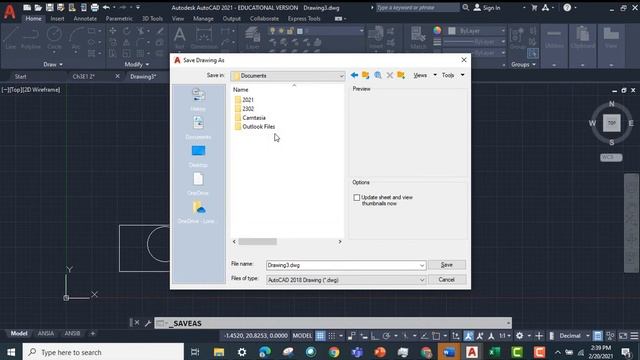Screen dimensions: 640x360
Task: Open the Documents location in sidebar
Action: click(198, 128)
